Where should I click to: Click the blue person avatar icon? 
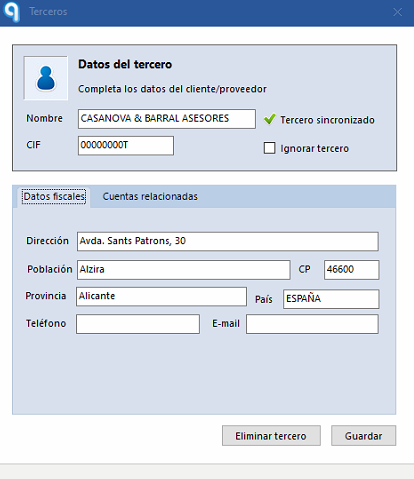point(46,78)
